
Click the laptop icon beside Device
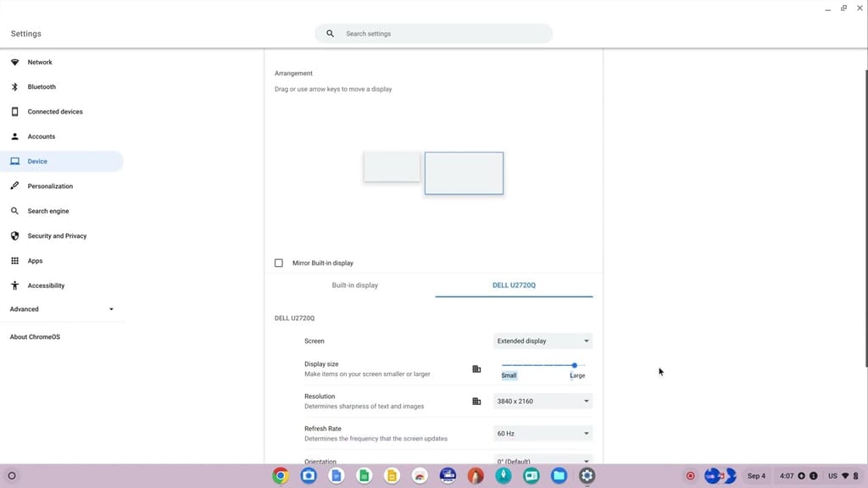[x=15, y=162]
